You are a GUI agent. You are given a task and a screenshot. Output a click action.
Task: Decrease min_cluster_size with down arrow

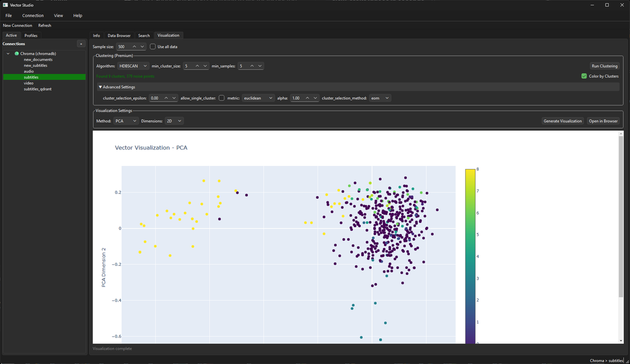click(205, 66)
